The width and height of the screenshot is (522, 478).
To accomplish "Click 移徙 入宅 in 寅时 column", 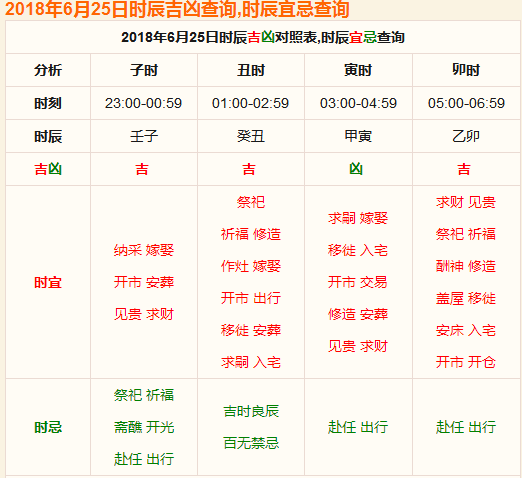I will (x=358, y=250).
